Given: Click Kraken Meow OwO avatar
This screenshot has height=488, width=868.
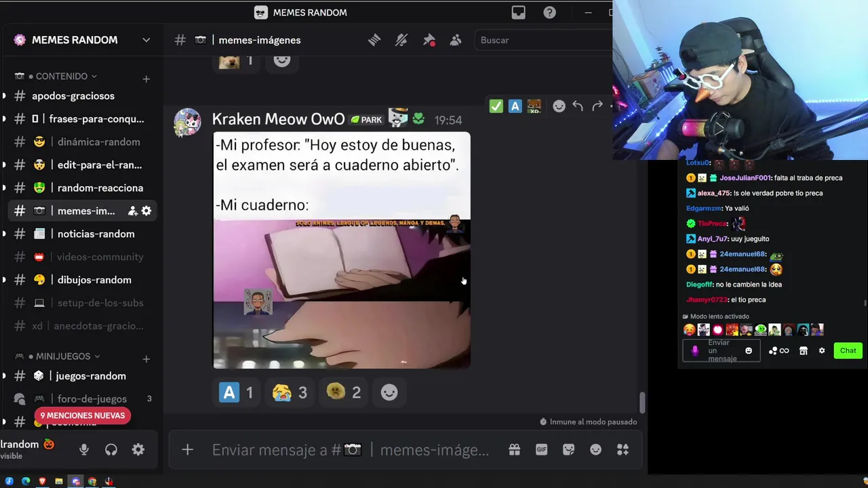Looking at the screenshot, I should coord(187,122).
